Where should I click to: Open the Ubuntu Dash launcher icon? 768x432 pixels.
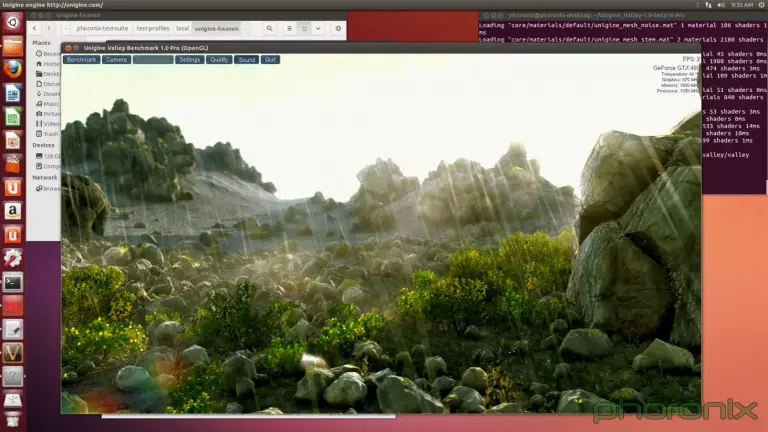click(x=13, y=23)
